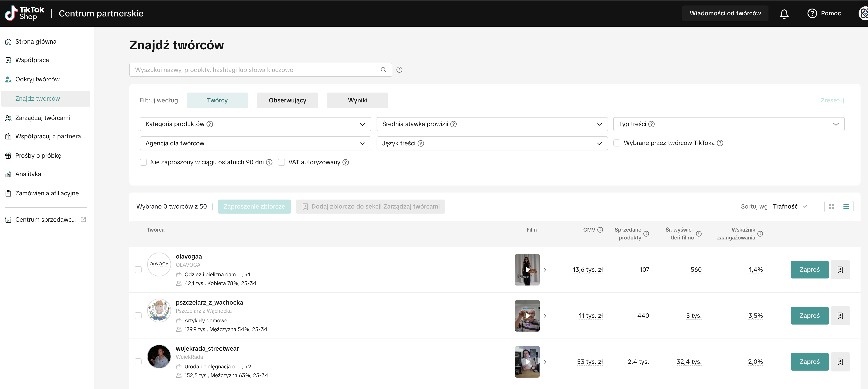Click the TikTok Shop logo
868x389 pixels.
pos(24,13)
